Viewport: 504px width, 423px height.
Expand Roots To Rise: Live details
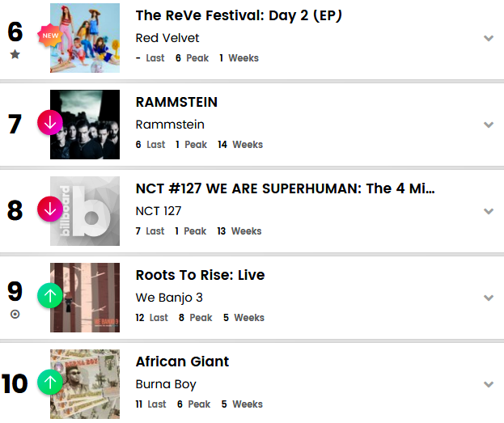point(488,298)
